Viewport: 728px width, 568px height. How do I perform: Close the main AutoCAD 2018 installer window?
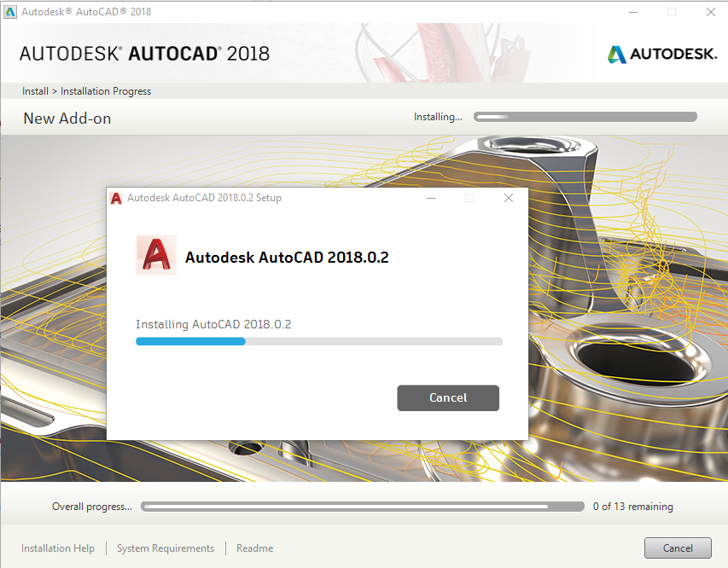pos(710,12)
